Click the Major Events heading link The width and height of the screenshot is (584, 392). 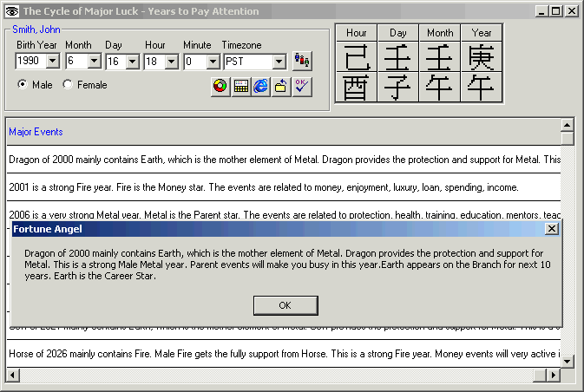(36, 132)
